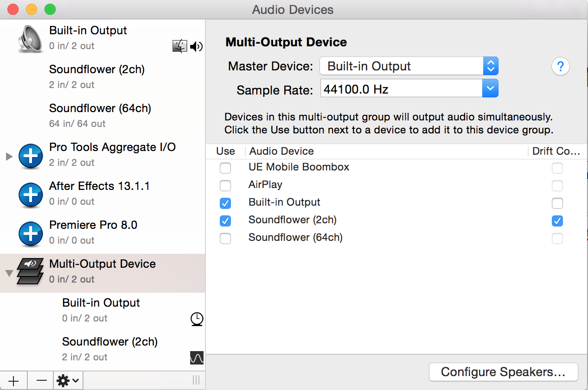Click the sound output speaker icon beside Built-in Output
Image resolution: width=588 pixels, height=390 pixels.
pos(196,46)
